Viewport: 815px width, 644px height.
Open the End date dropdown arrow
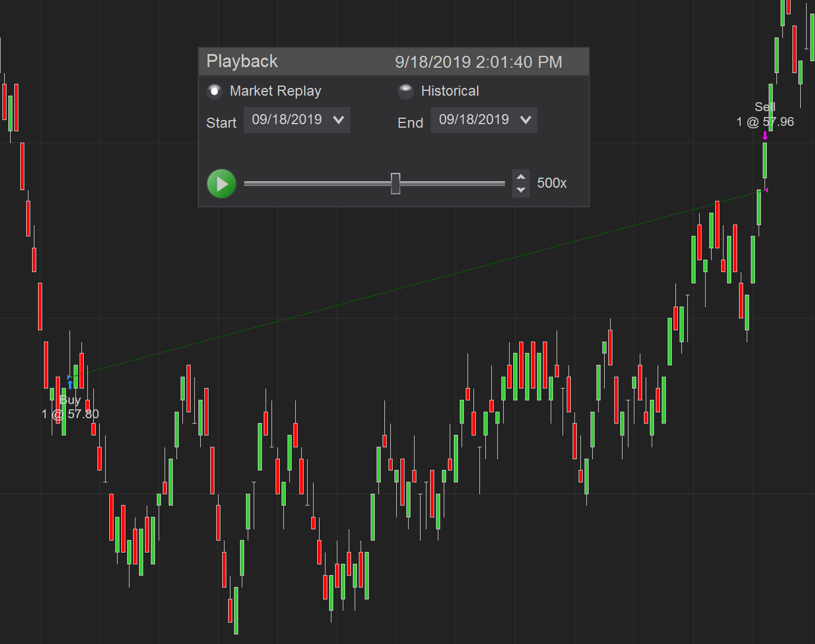[x=526, y=120]
